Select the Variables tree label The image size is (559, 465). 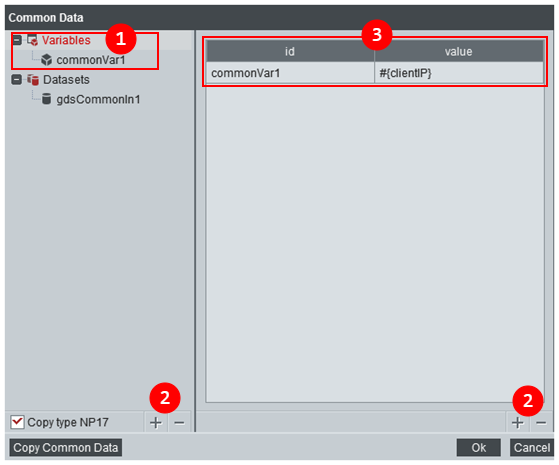tap(66, 40)
